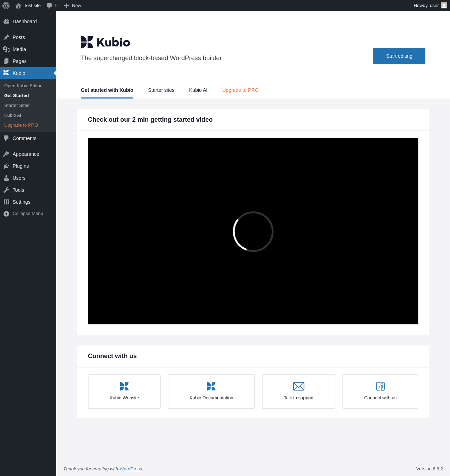Open the Kubio Website link
This screenshot has height=476, width=450.
(x=124, y=398)
